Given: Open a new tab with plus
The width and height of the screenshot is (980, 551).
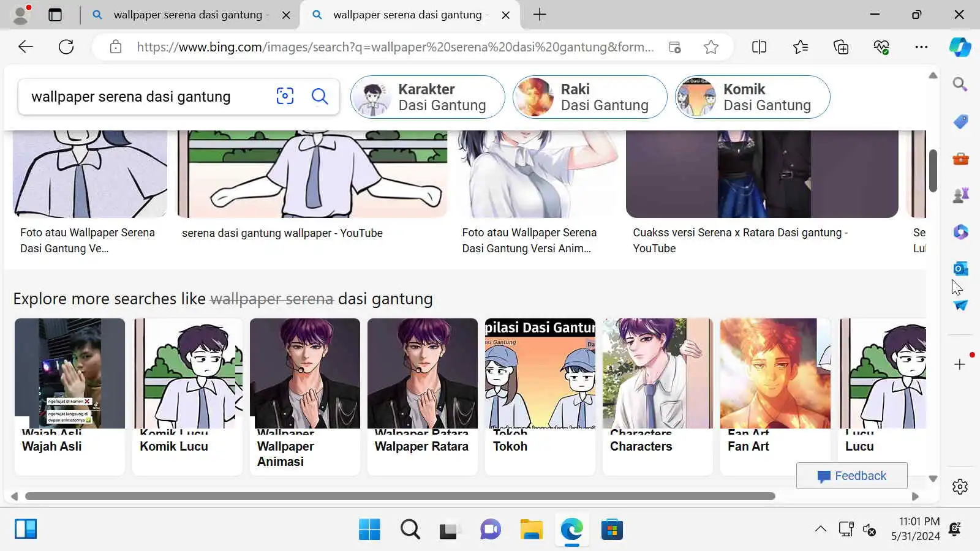Looking at the screenshot, I should (540, 15).
